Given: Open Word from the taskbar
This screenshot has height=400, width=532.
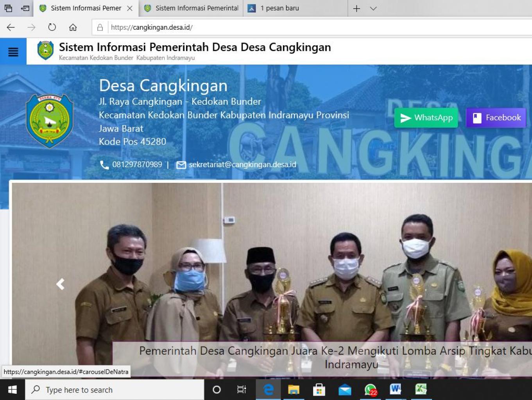Looking at the screenshot, I should 395,389.
